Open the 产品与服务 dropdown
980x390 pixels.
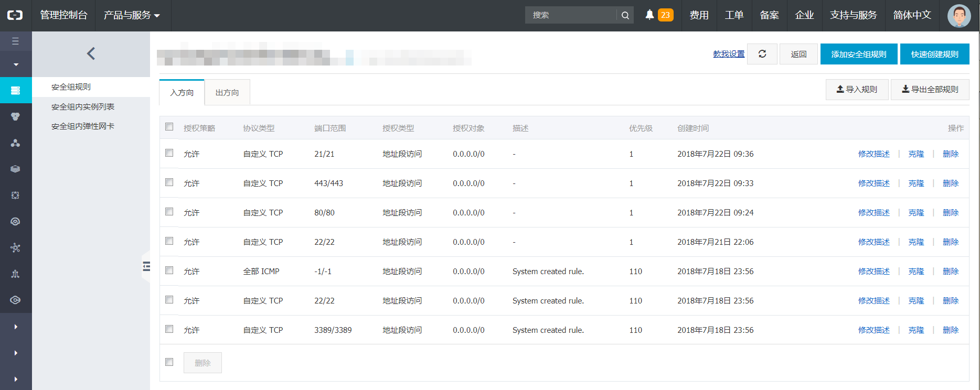coord(132,15)
